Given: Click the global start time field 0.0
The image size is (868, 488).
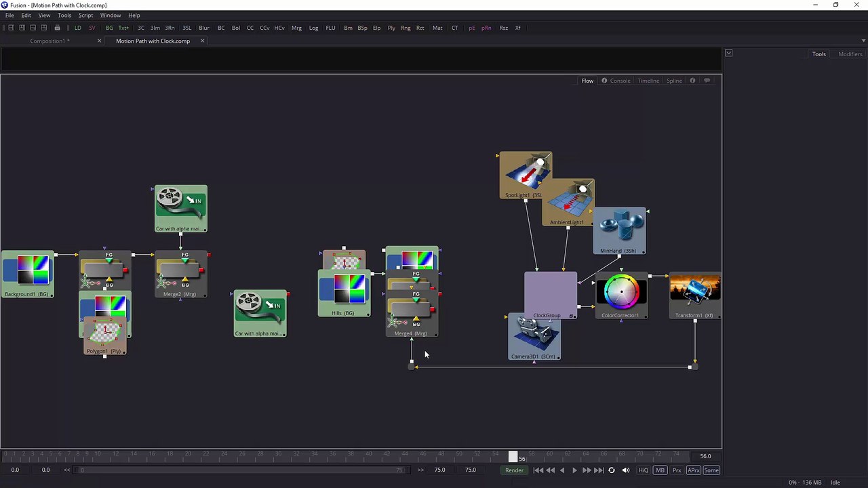Looking at the screenshot, I should (15, 470).
